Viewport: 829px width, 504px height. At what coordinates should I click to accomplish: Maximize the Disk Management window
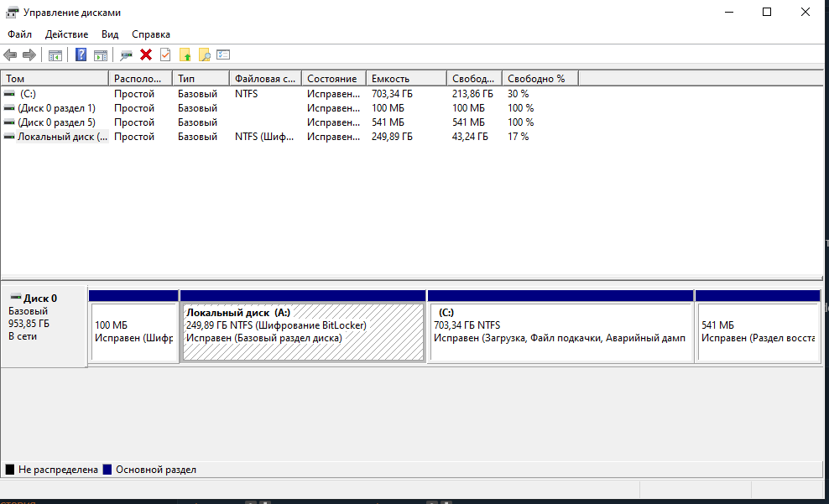click(767, 12)
